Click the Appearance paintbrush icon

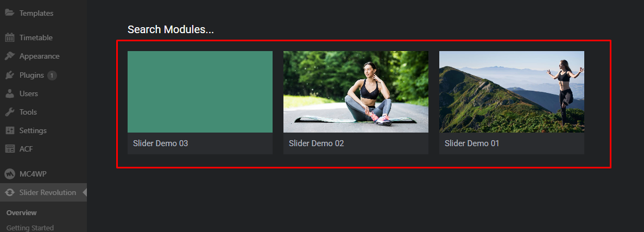pos(10,57)
